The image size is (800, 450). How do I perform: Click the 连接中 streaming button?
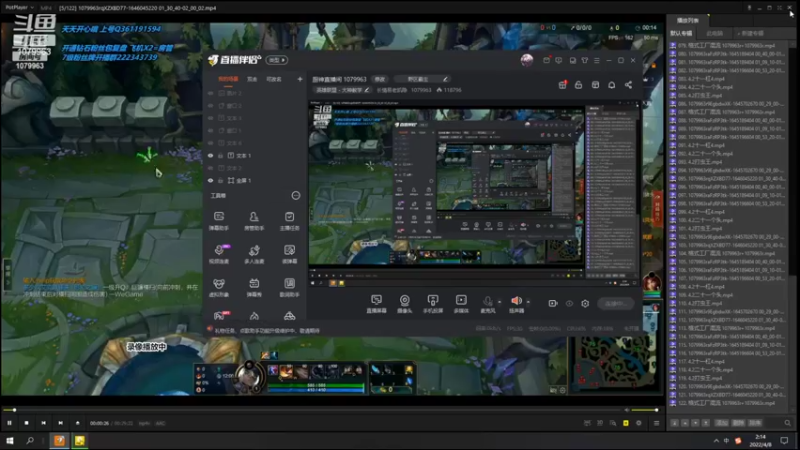pyautogui.click(x=615, y=304)
